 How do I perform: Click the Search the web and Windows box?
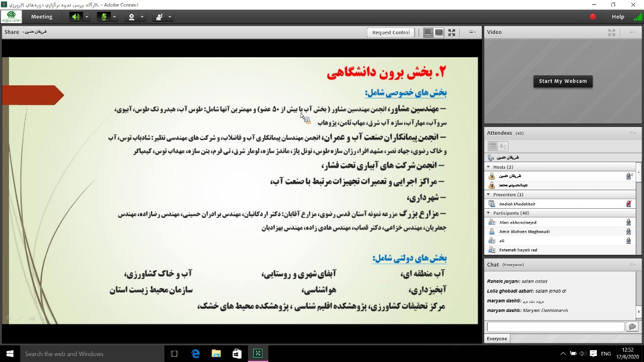(92, 354)
